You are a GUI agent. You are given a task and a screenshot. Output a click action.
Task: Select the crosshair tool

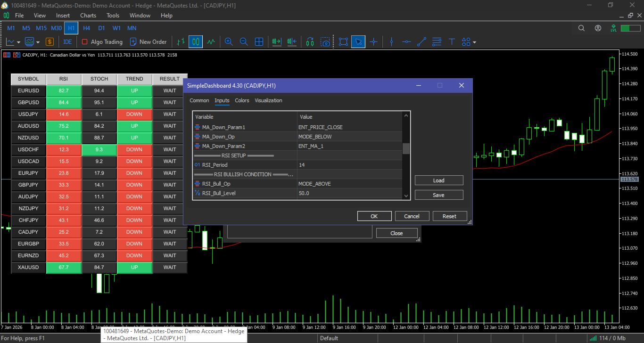pos(374,42)
